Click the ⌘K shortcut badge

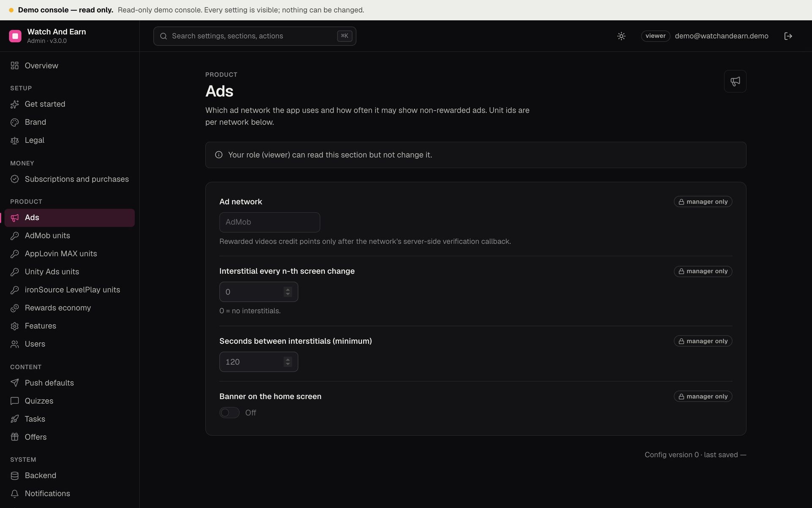pyautogui.click(x=345, y=36)
